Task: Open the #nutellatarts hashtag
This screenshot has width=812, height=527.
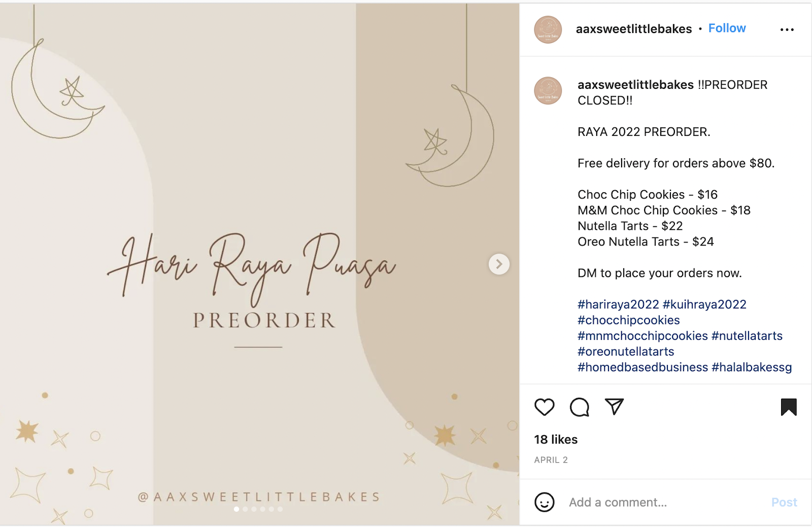Action: [747, 336]
